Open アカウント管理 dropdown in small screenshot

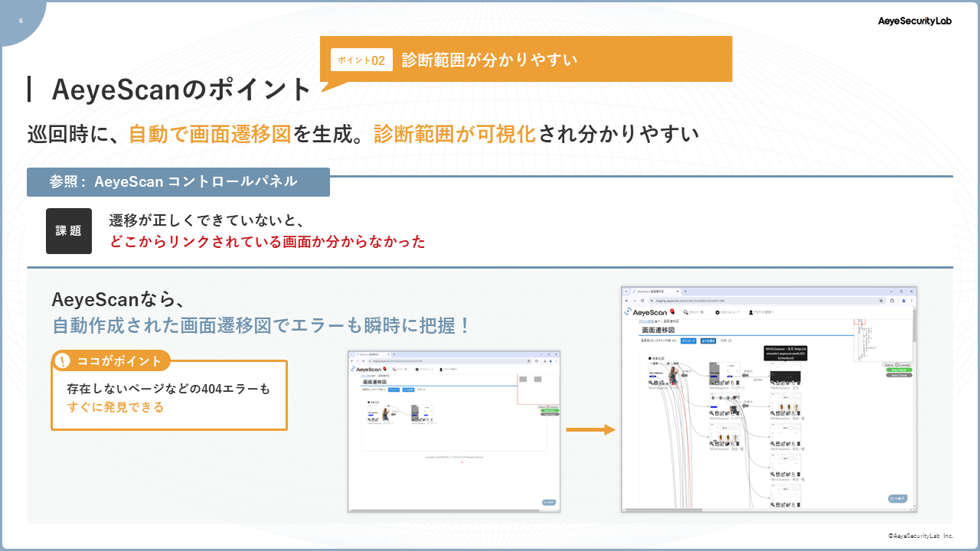(449, 369)
